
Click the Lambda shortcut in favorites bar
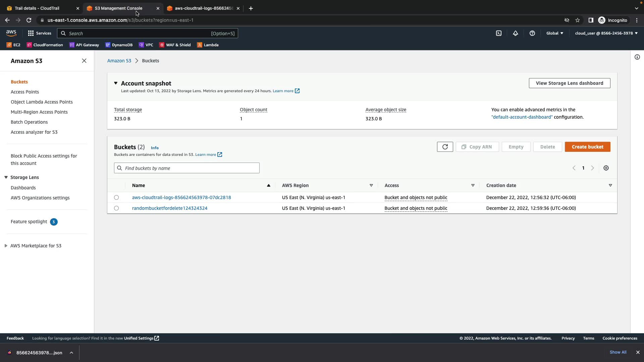pyautogui.click(x=208, y=45)
